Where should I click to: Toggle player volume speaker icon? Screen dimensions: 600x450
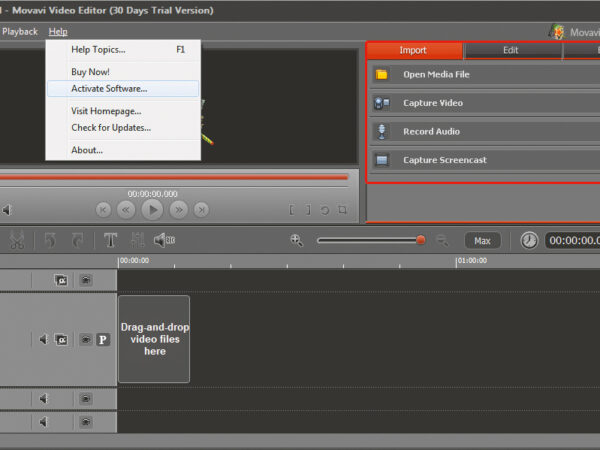point(7,210)
